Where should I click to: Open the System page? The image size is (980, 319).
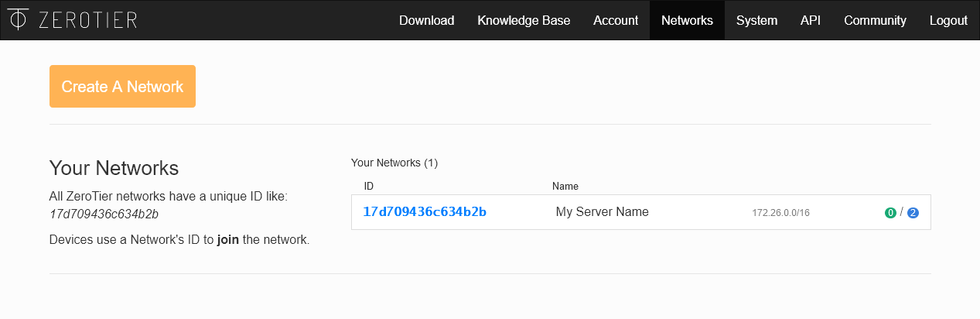pos(756,20)
